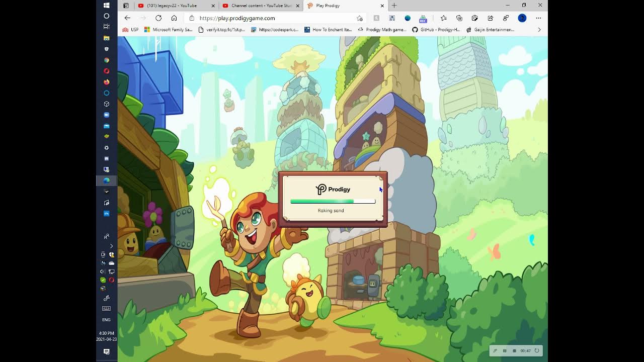
Task: Open the vertical tabs actions menu
Action: pos(126,6)
